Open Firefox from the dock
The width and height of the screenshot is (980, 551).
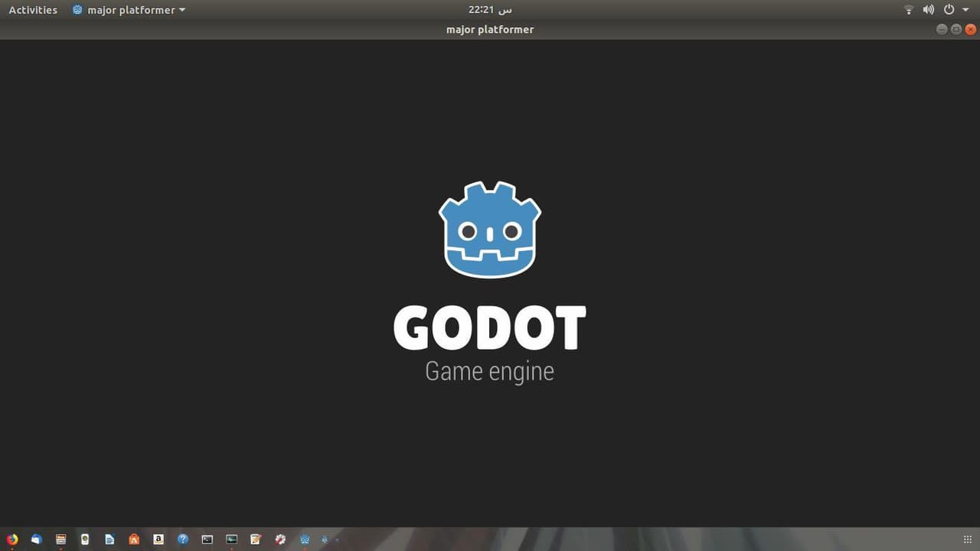(x=11, y=540)
